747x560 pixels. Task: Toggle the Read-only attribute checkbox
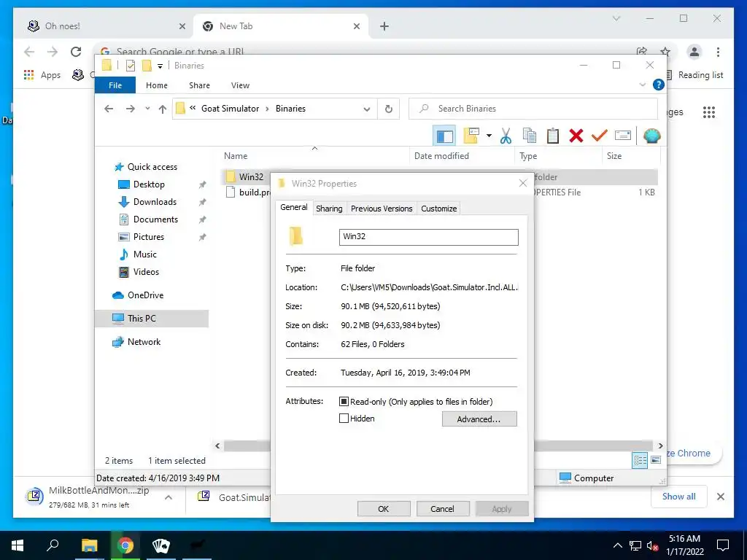click(344, 402)
